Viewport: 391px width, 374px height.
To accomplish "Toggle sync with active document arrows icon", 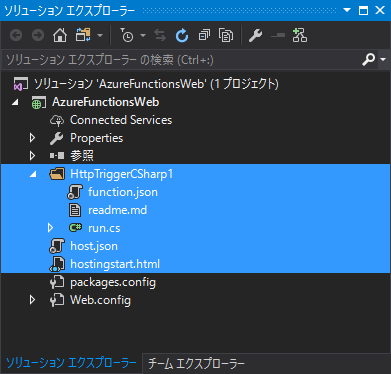I will tap(160, 35).
